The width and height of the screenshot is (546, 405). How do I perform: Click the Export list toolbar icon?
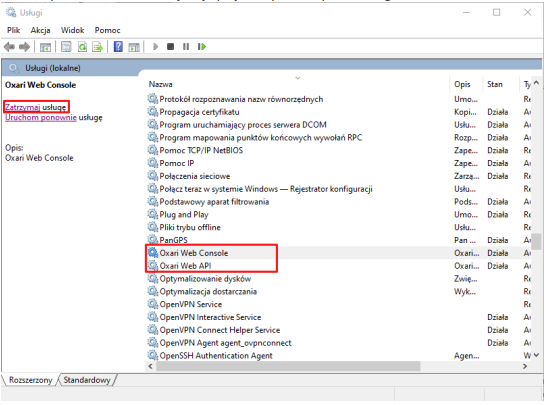coord(98,47)
